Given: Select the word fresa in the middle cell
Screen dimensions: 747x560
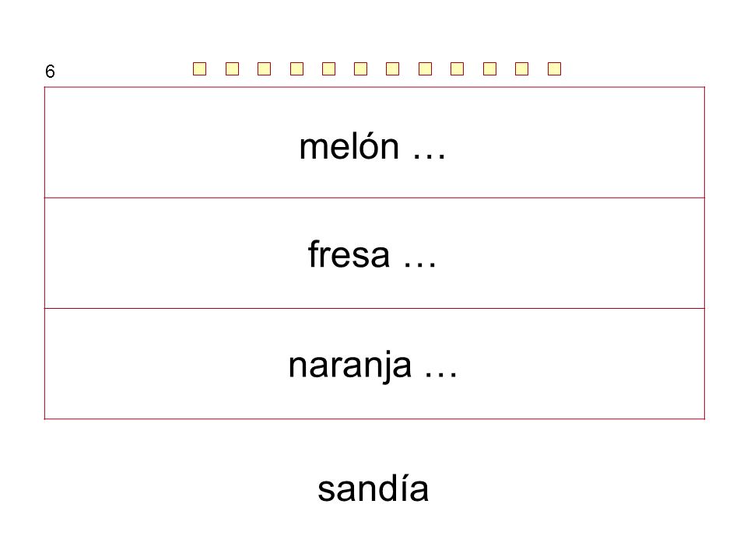Looking at the screenshot, I should click(x=349, y=254).
